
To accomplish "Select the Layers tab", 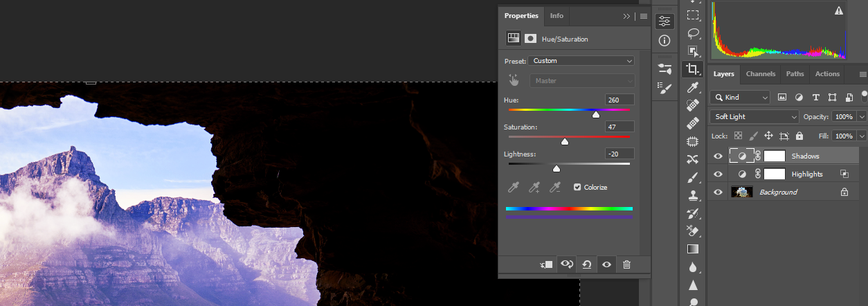I will [723, 74].
